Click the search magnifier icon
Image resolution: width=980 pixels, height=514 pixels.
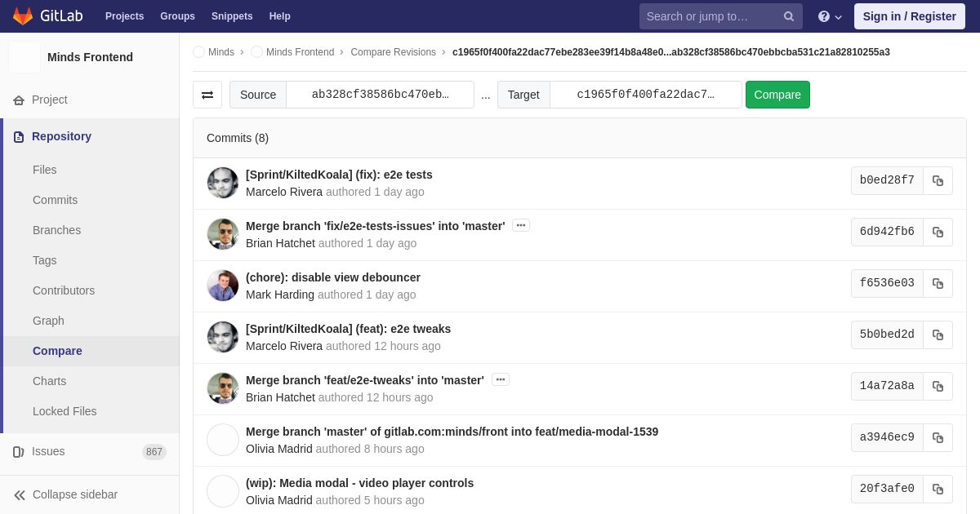[788, 16]
